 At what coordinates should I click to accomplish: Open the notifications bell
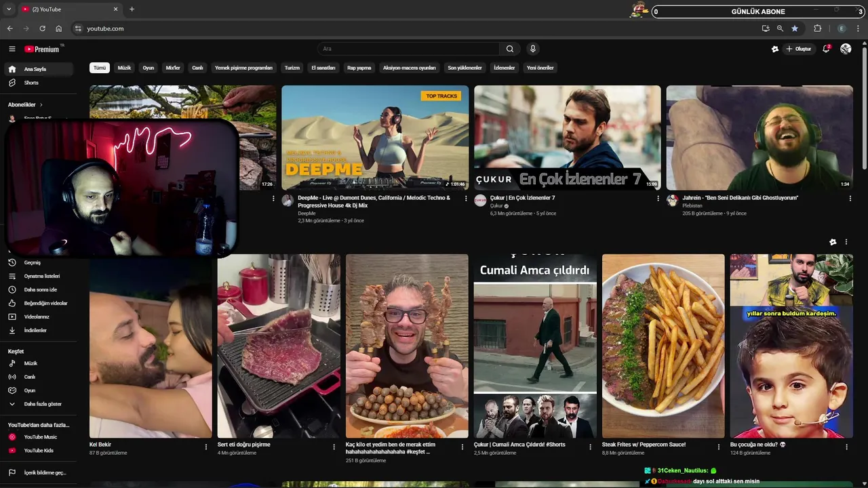pos(826,49)
